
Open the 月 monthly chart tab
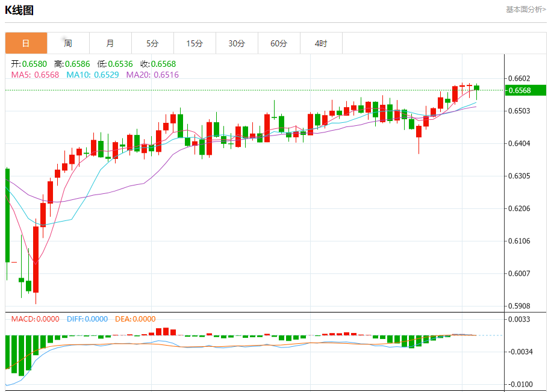point(110,43)
